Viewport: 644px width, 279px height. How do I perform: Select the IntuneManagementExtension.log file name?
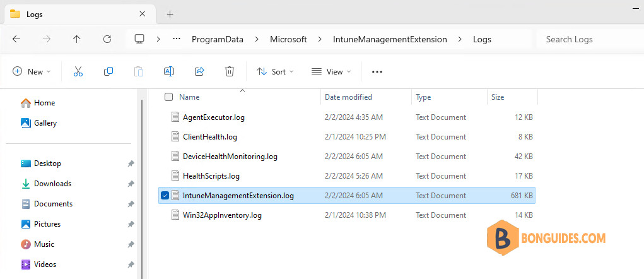click(x=238, y=196)
